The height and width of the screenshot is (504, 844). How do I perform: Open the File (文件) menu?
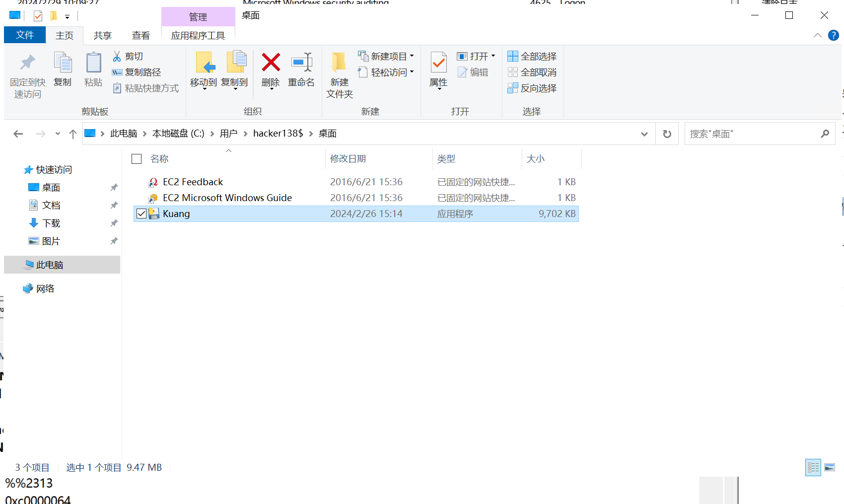point(25,35)
